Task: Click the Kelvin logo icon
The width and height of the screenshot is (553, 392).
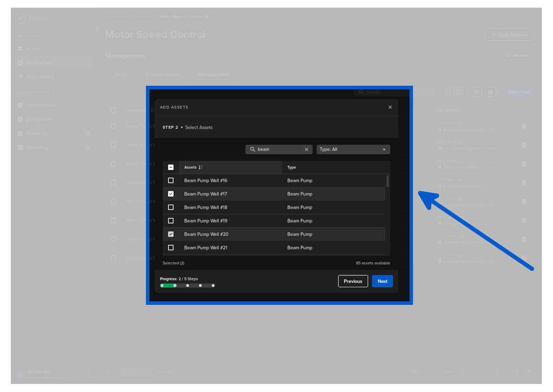Action: point(21,19)
